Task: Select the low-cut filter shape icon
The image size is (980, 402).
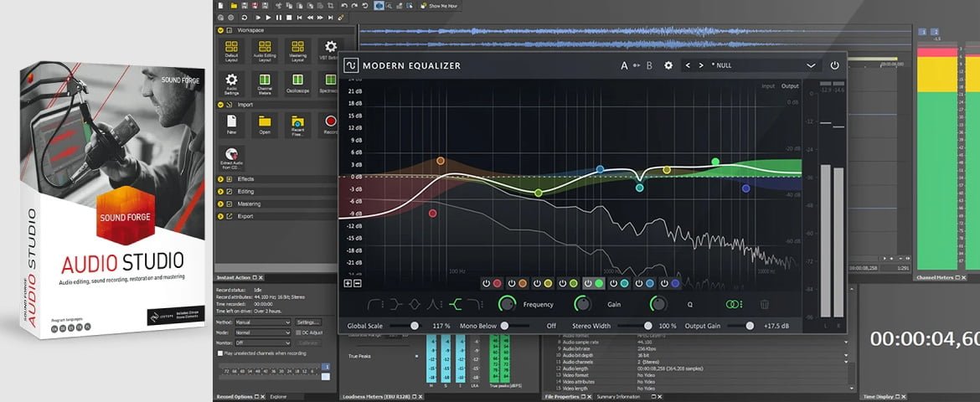Action: tap(375, 305)
